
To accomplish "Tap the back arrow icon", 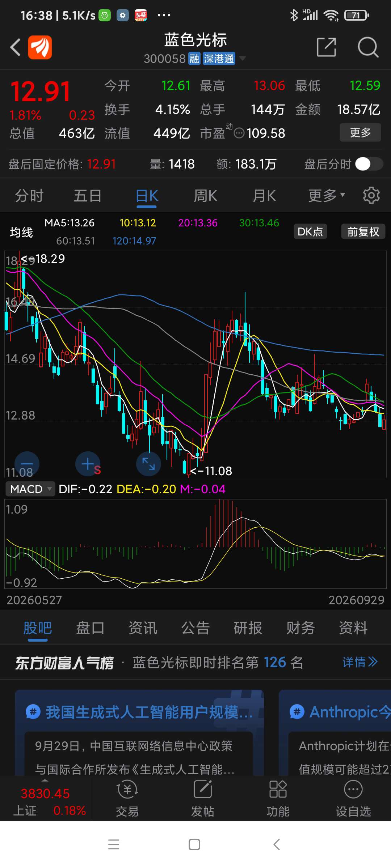I will [x=15, y=47].
